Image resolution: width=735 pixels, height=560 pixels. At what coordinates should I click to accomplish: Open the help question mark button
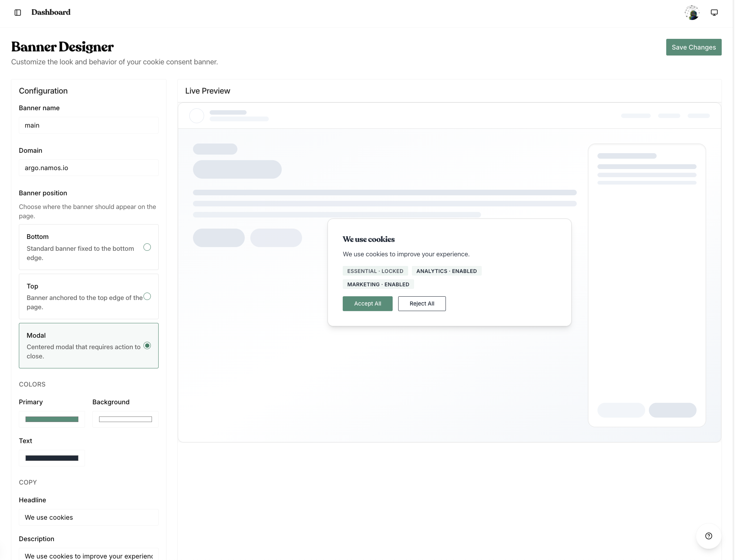pos(708,536)
